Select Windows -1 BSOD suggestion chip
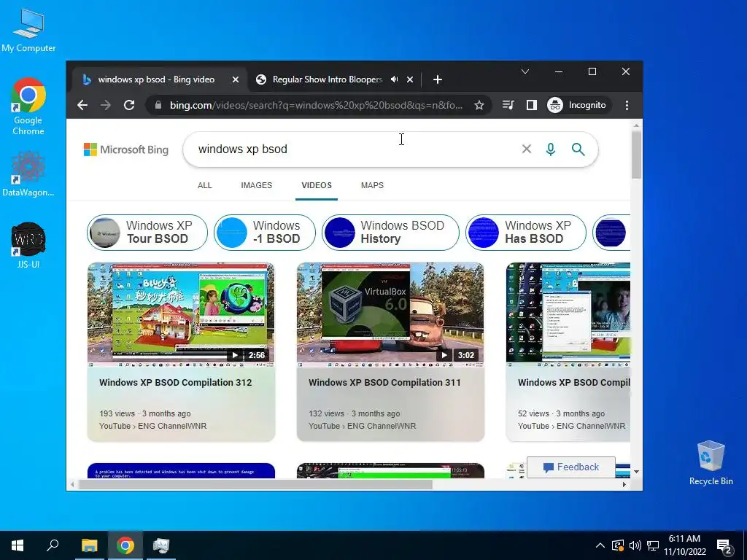The width and height of the screenshot is (747, 560). (x=264, y=233)
